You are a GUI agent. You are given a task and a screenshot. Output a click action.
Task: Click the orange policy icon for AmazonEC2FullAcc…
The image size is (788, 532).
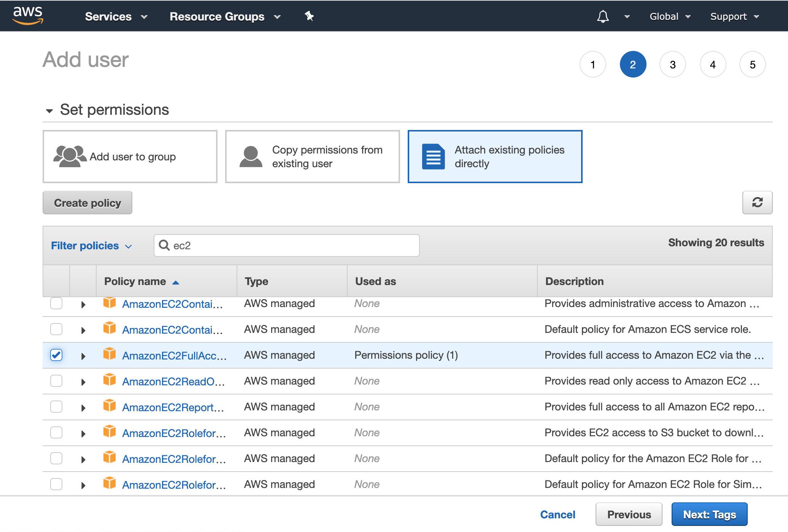[110, 354]
